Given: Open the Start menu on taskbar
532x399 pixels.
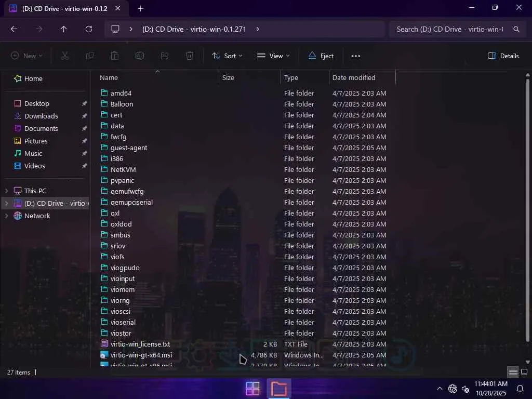Looking at the screenshot, I should point(253,389).
